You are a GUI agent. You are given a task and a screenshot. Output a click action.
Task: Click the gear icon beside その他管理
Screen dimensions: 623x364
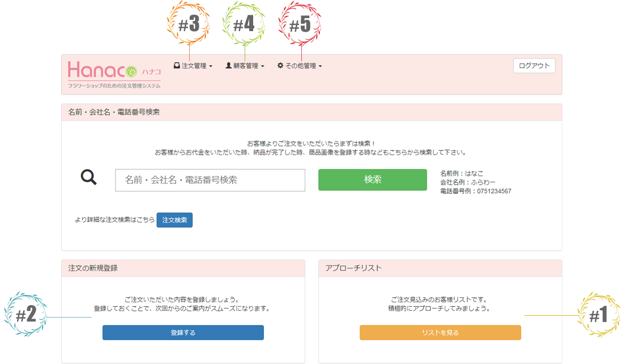(x=280, y=66)
